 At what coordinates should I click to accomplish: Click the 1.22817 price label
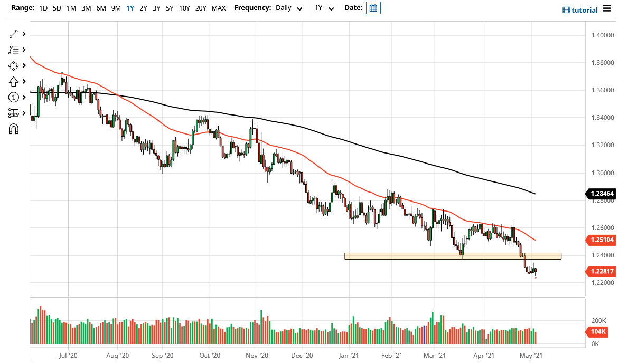coord(601,271)
